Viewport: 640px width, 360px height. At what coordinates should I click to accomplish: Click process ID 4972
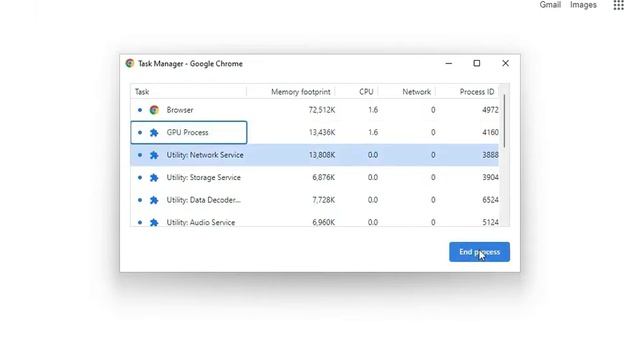click(490, 110)
